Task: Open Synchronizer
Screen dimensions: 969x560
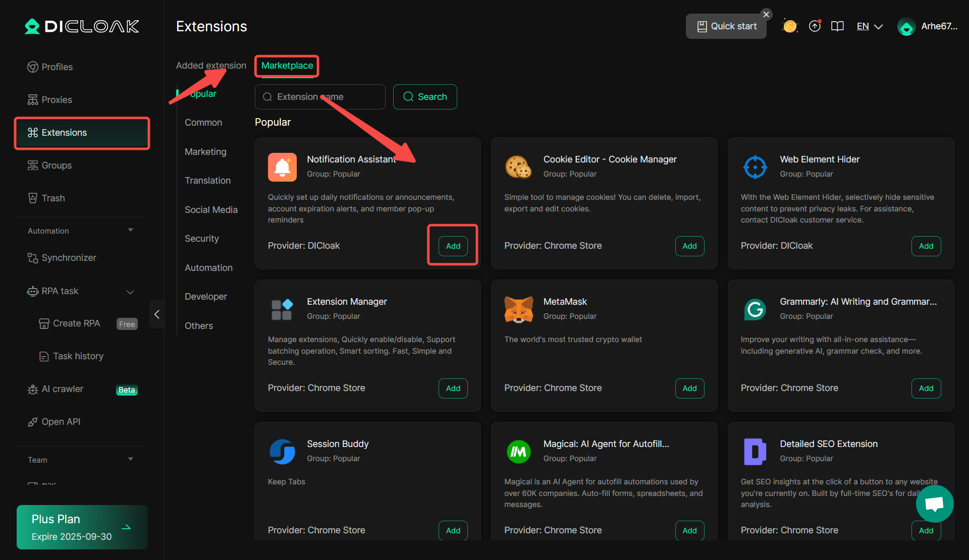Action: (x=62, y=258)
